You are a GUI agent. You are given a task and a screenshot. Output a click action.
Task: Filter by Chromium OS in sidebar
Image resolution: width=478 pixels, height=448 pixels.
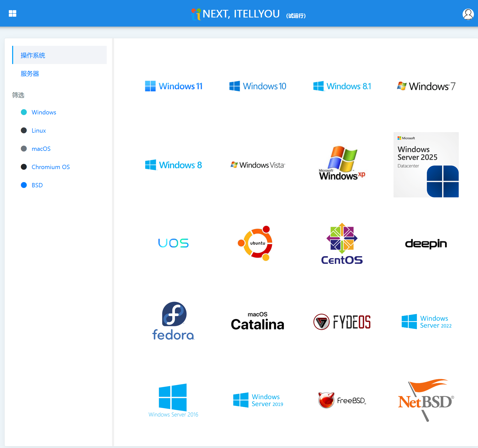tap(51, 167)
